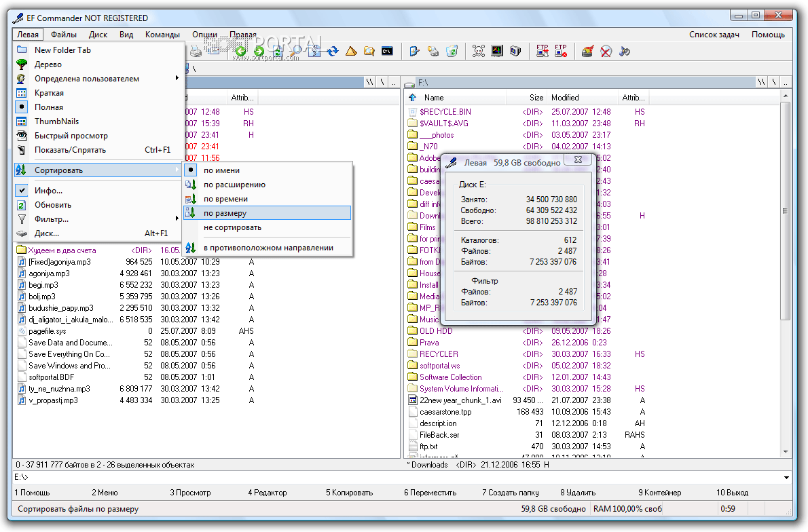Screen dimensions: 808x532
Task: Click the orange pyramid toolbar icon
Action: (x=351, y=51)
